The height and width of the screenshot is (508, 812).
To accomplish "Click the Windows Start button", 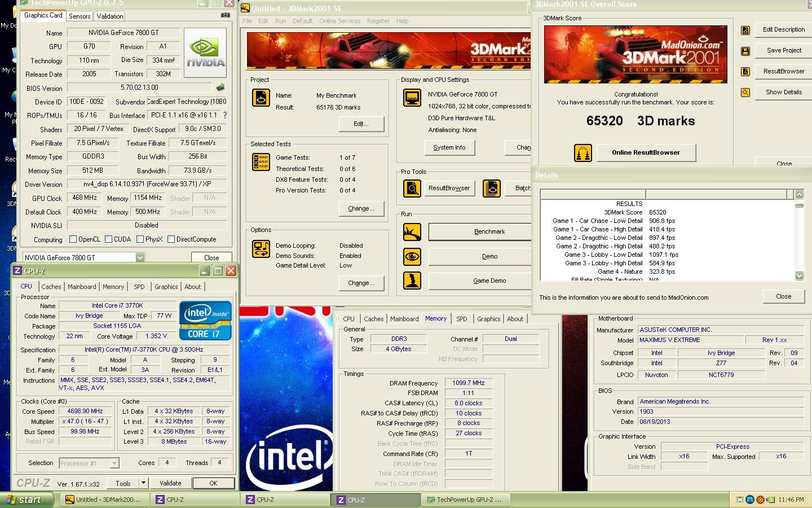I will [27, 500].
